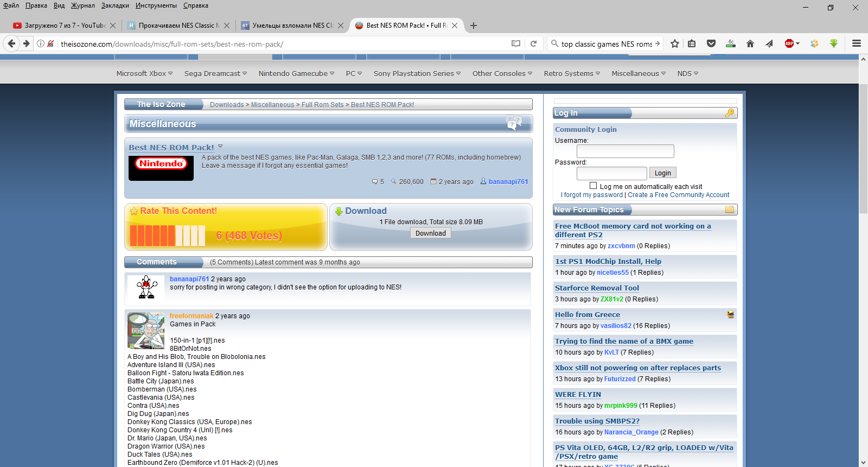868x467 pixels.
Task: Open freeformaniak commenter profile link
Action: pyautogui.click(x=192, y=316)
